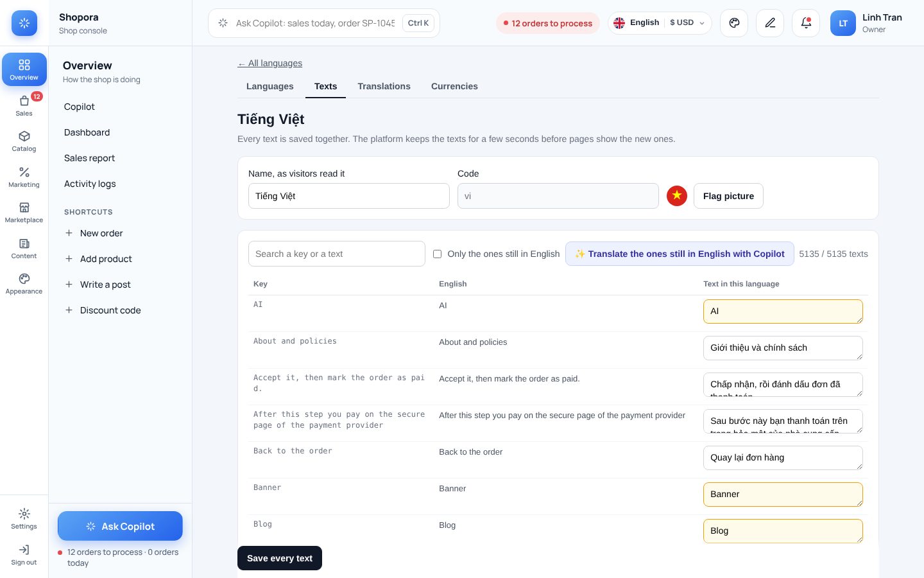Click the Vietnam flag circle swatch
This screenshot has width=924, height=578.
point(677,196)
